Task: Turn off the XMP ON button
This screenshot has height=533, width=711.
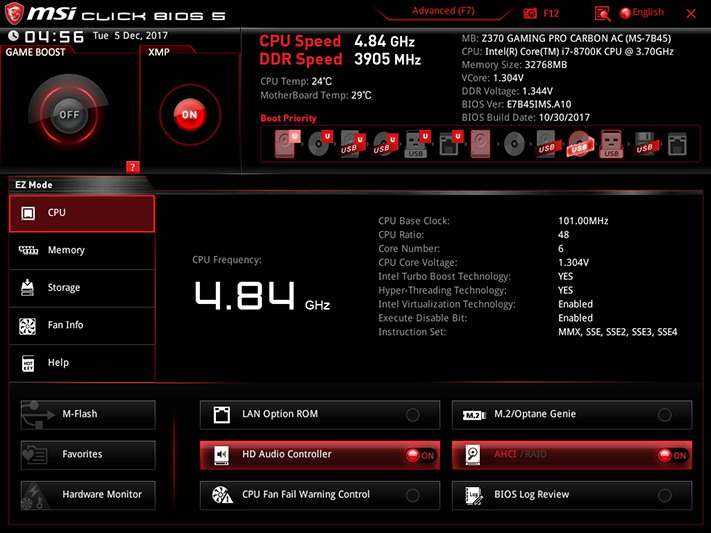Action: point(190,115)
